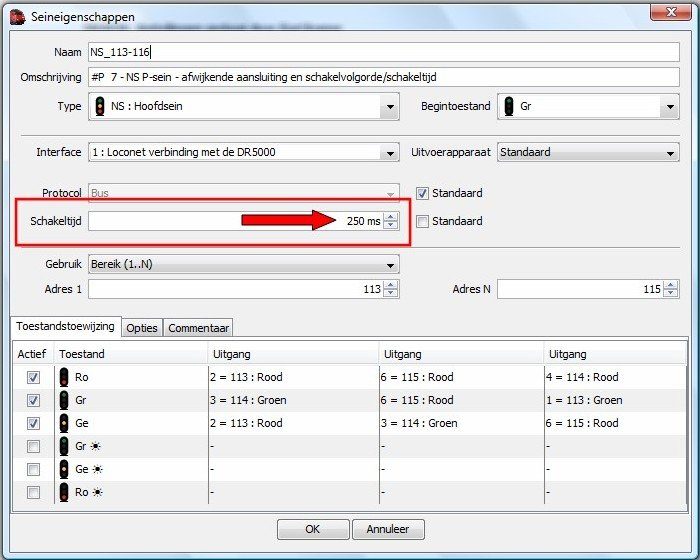The height and width of the screenshot is (560, 700).
Task: Click into the Naam input field
Action: (x=384, y=52)
